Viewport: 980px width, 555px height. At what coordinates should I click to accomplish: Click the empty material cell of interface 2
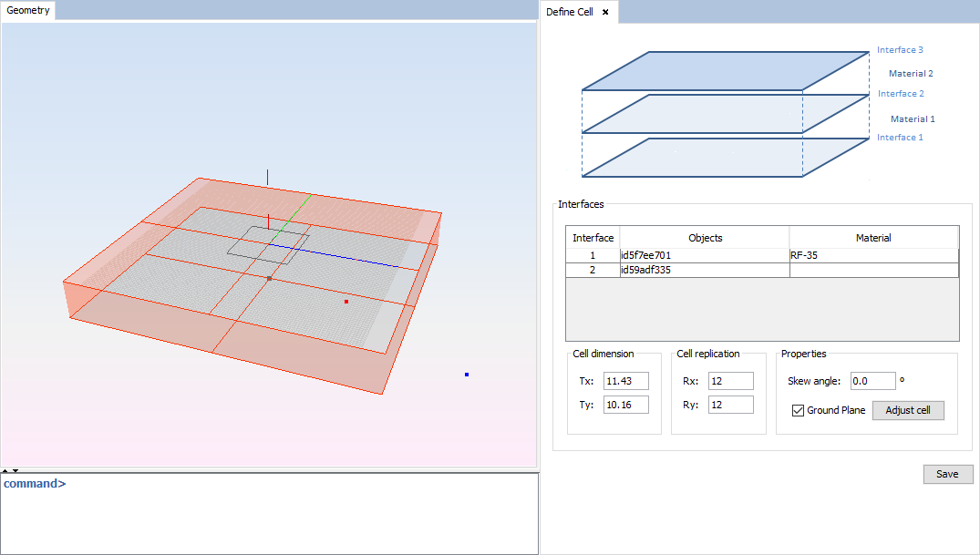(x=872, y=270)
